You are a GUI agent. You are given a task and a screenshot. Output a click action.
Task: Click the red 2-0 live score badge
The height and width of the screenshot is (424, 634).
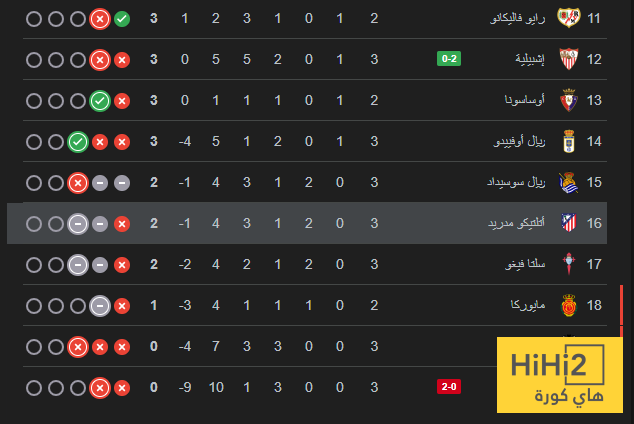[449, 386]
